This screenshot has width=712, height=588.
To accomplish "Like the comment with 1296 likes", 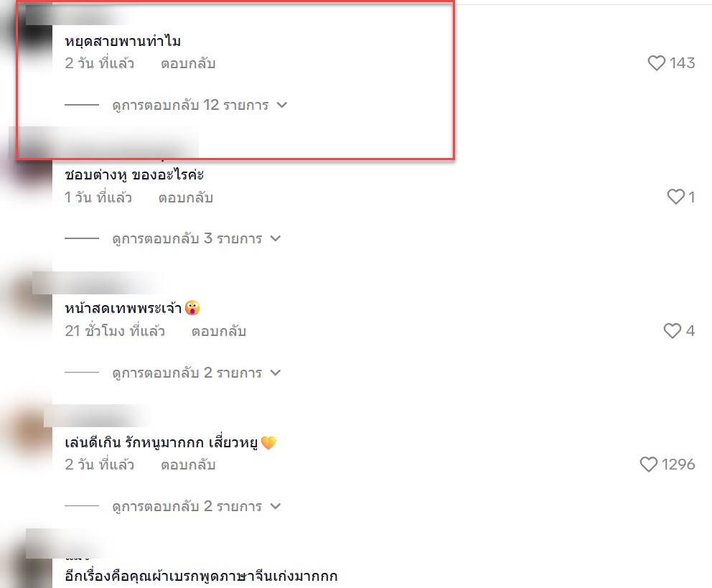I will [648, 464].
